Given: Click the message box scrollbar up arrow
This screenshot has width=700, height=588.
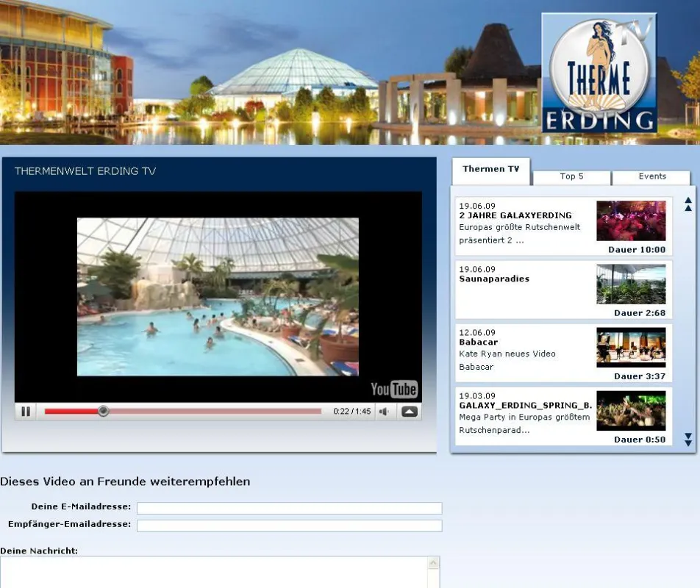Looking at the screenshot, I should [433, 563].
